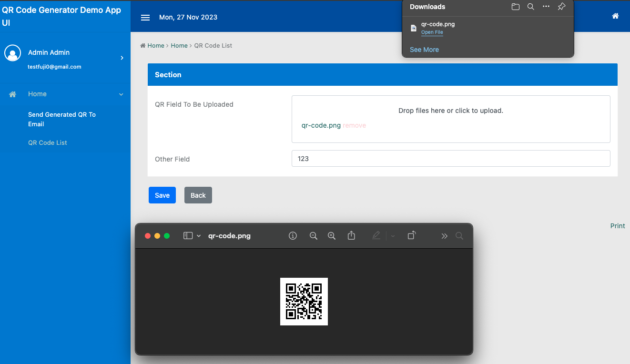Click See More in Downloads panel
630x364 pixels.
424,50
